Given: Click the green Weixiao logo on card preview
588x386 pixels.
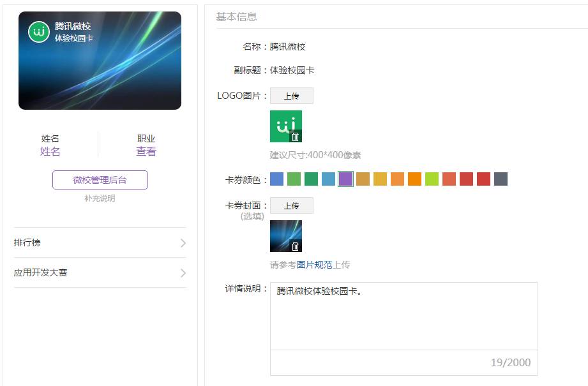Looking at the screenshot, I should (x=38, y=32).
